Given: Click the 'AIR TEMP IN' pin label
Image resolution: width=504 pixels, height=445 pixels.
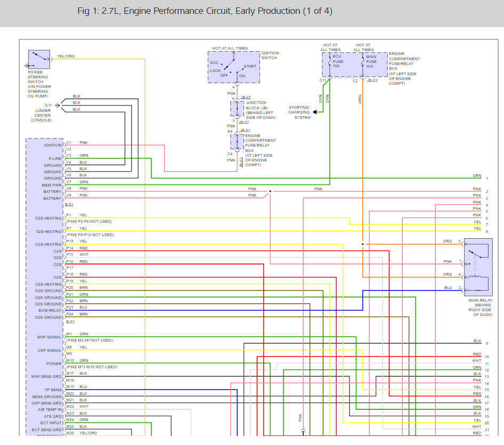Looking at the screenshot, I should tap(50, 410).
